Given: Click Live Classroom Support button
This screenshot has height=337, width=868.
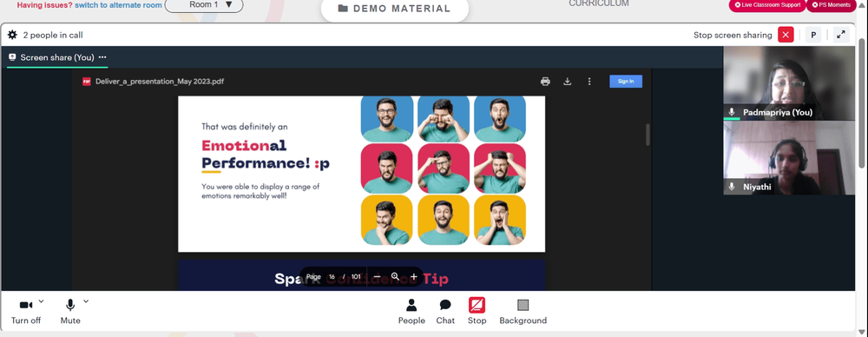Looking at the screenshot, I should point(766,5).
